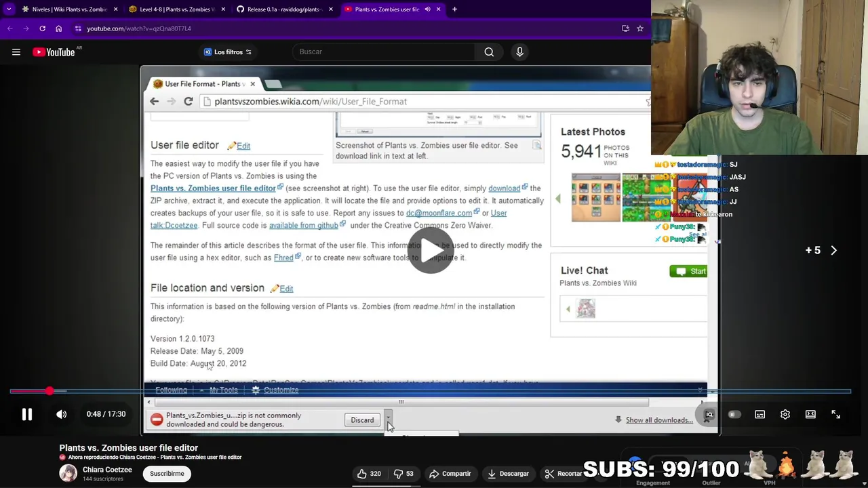Click the YouTube search magnifier button

click(489, 52)
